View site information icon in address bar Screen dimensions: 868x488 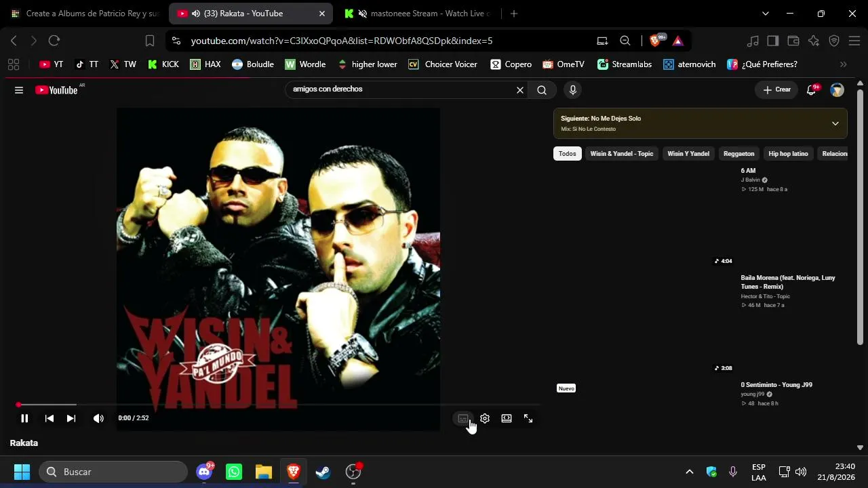[176, 41]
